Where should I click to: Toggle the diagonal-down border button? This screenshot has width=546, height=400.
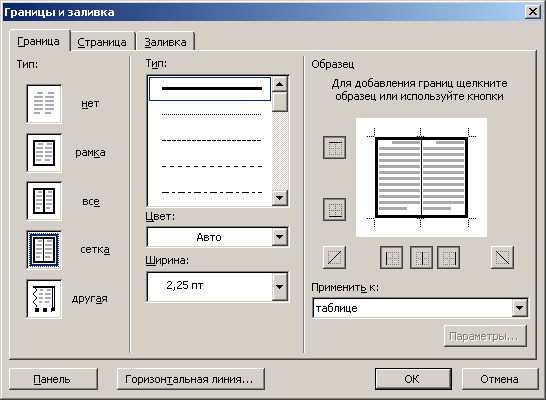click(x=502, y=258)
